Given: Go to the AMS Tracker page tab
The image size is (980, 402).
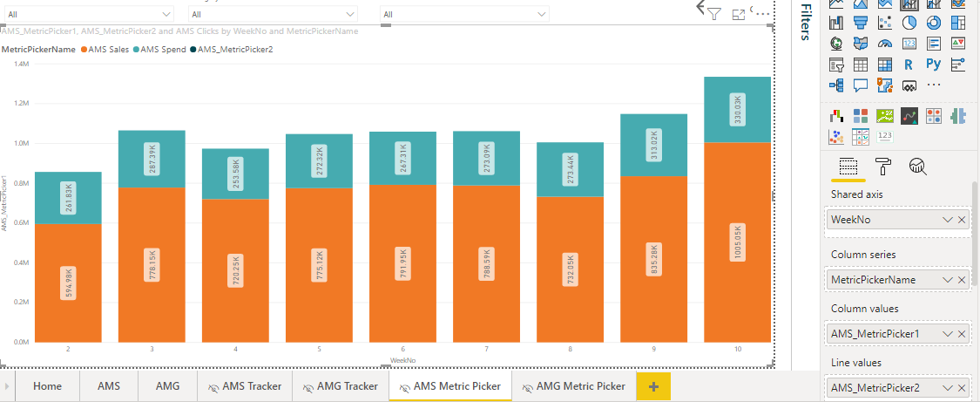Looking at the screenshot, I should (245, 386).
